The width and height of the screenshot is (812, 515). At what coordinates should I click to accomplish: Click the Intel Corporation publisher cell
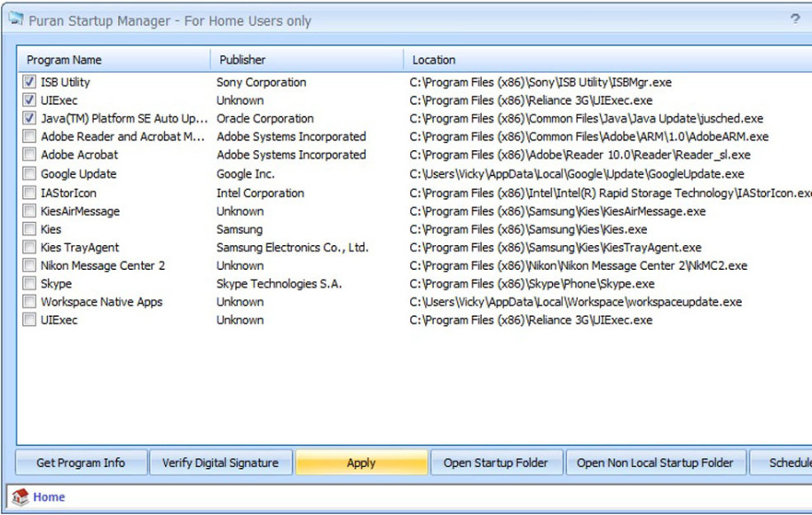tap(261, 193)
